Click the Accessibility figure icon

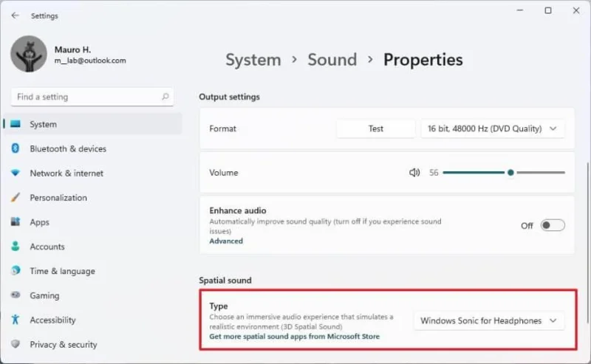16,320
